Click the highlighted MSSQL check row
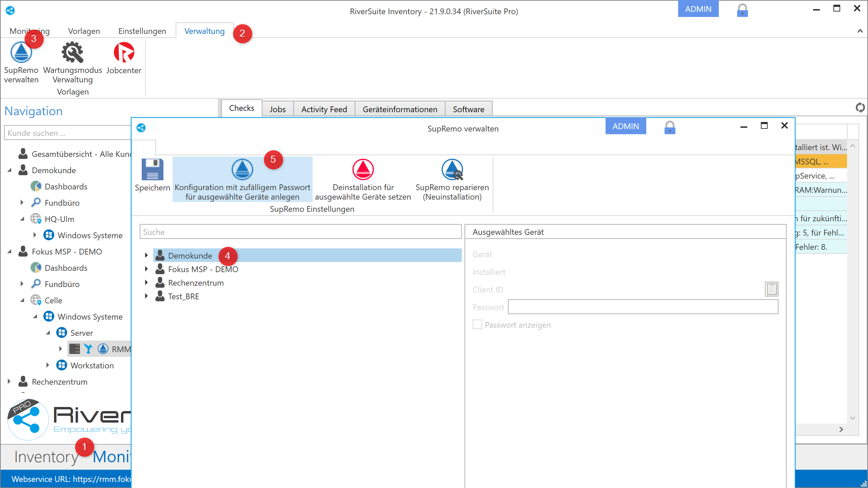Image resolution: width=868 pixels, height=488 pixels. point(821,162)
